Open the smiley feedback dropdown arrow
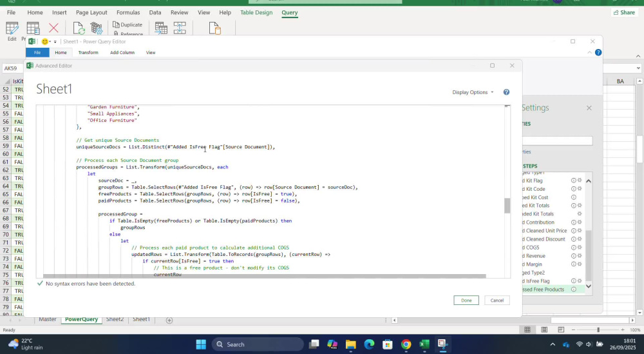Viewport: 644px width, 354px height. (50, 41)
